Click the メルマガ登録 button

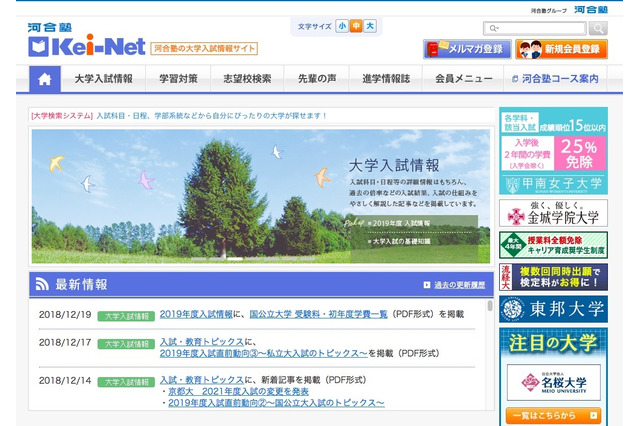467,49
